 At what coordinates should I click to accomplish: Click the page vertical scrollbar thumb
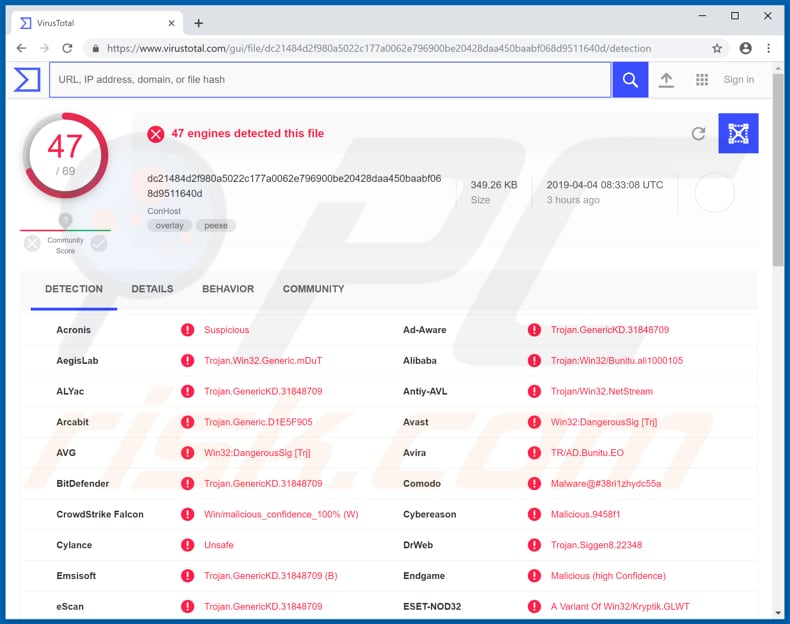778,171
